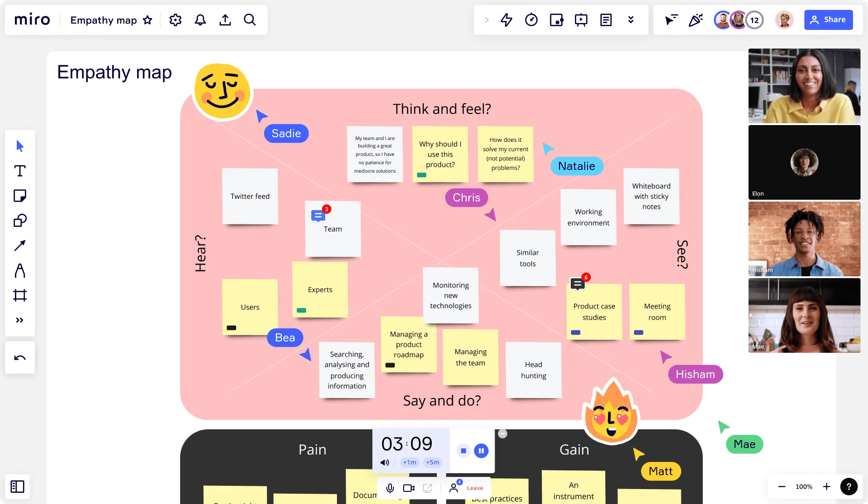This screenshot has height=504, width=868.
Task: Click the share screen icon
Action: (x=427, y=488)
